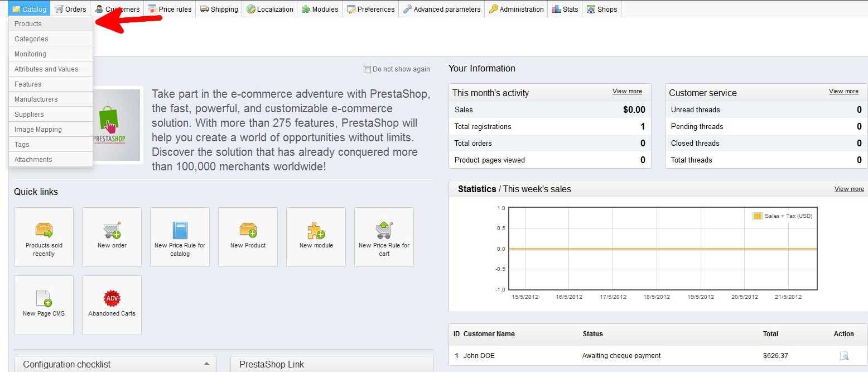
Task: Click the Pending threads row label
Action: pos(697,127)
